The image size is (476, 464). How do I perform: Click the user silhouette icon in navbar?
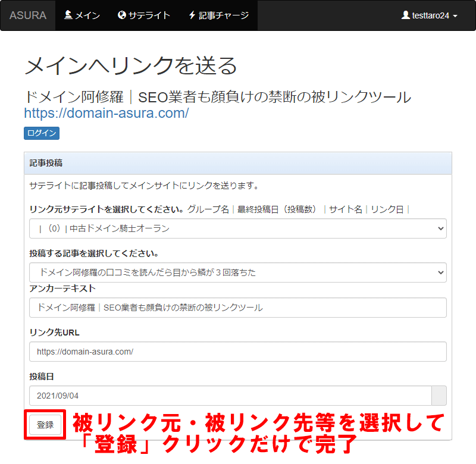coord(406,15)
